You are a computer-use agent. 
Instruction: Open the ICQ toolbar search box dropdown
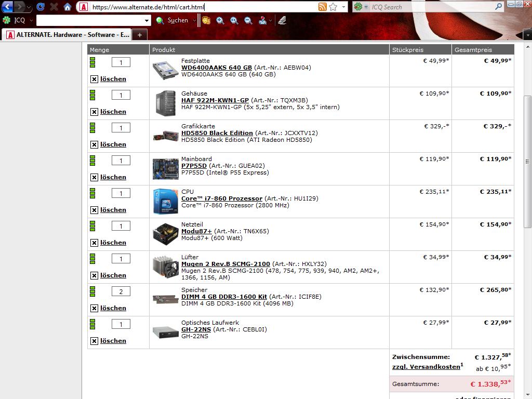(x=147, y=21)
